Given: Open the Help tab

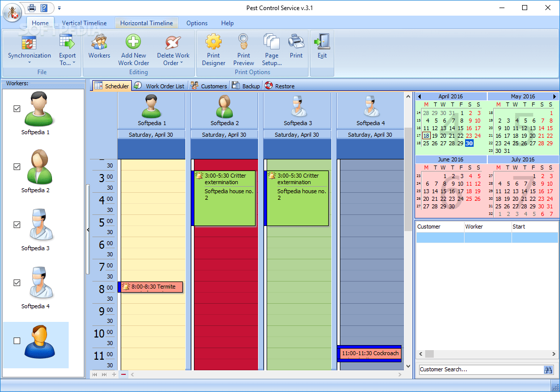Looking at the screenshot, I should point(227,23).
